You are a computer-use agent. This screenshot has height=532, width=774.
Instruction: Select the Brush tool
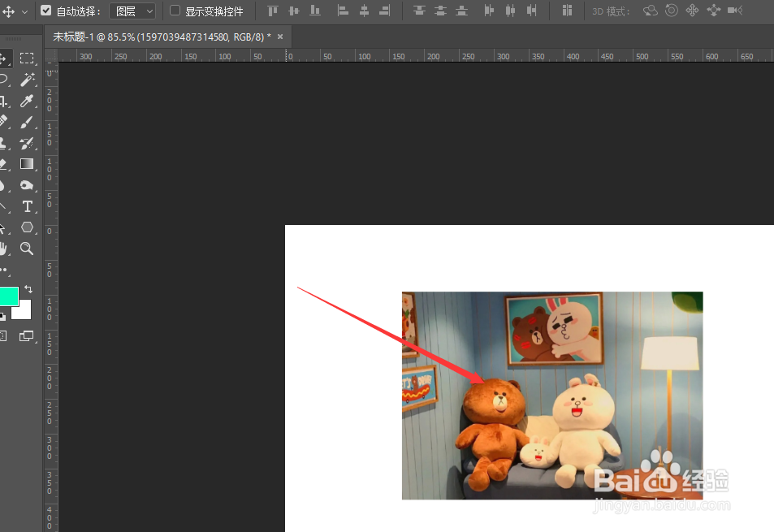click(27, 122)
